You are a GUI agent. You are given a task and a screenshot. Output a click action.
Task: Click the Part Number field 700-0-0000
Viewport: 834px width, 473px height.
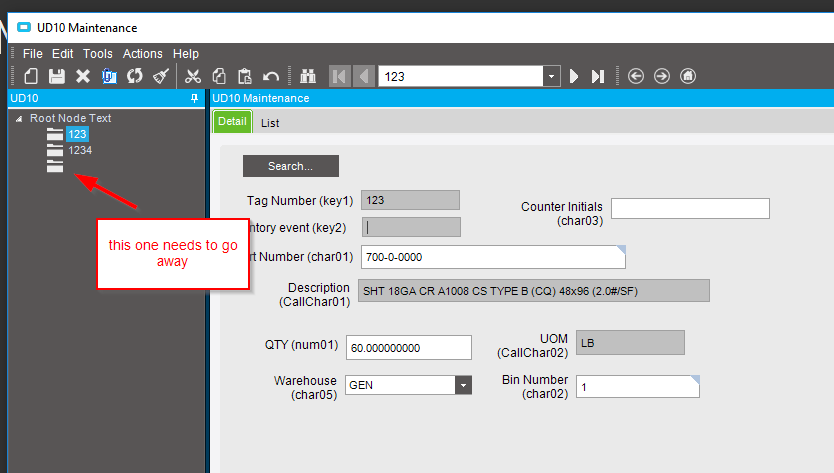[x=493, y=257]
